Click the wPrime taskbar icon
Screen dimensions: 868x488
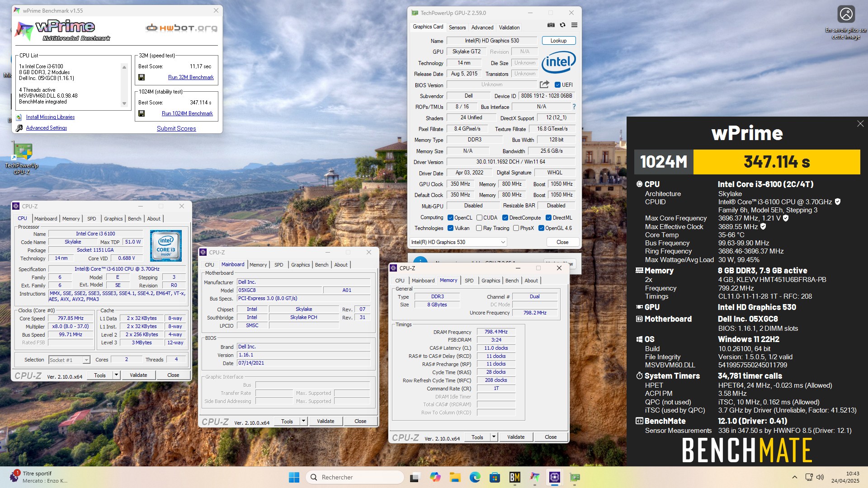tap(535, 477)
